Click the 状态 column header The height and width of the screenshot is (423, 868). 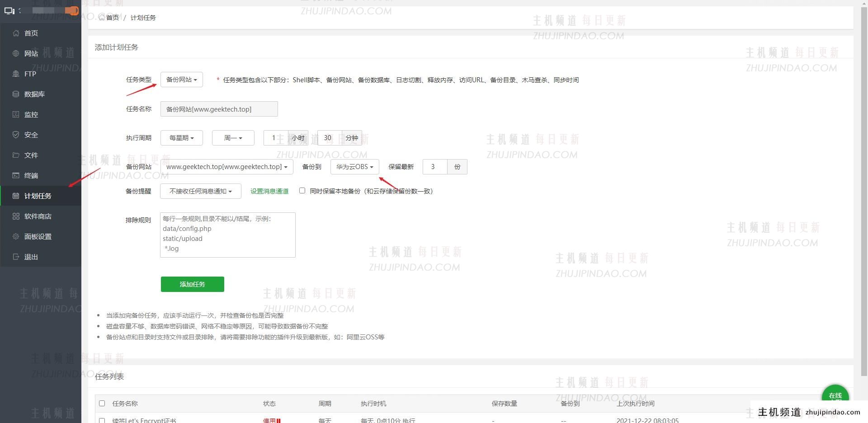click(269, 404)
